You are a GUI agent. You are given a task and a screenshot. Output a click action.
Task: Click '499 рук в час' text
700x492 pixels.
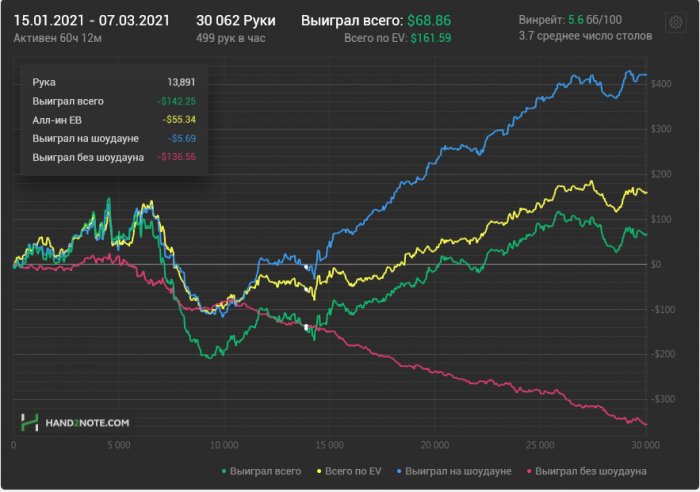[x=231, y=38]
